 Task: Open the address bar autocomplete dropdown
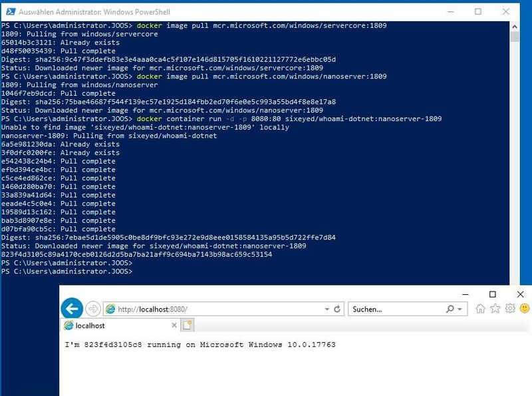pyautogui.click(x=327, y=308)
